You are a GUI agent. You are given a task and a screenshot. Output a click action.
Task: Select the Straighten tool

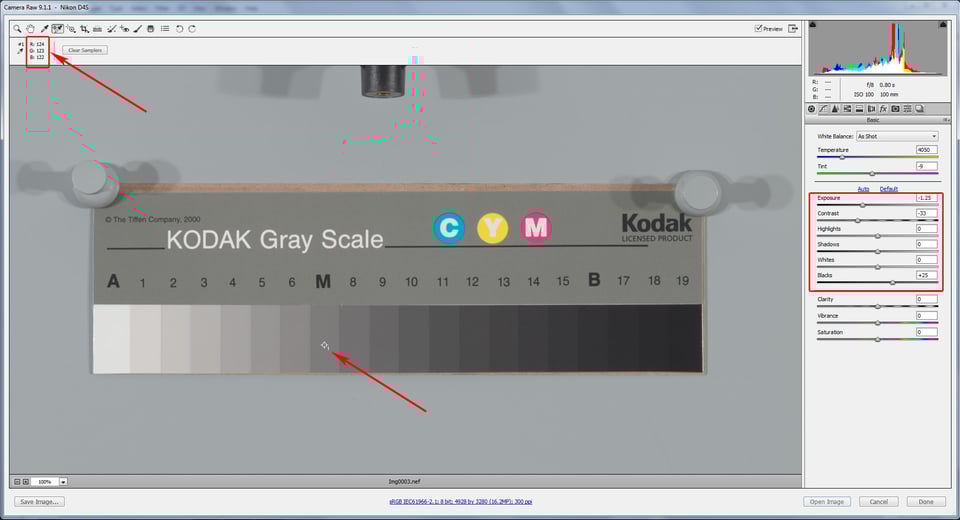click(x=97, y=29)
